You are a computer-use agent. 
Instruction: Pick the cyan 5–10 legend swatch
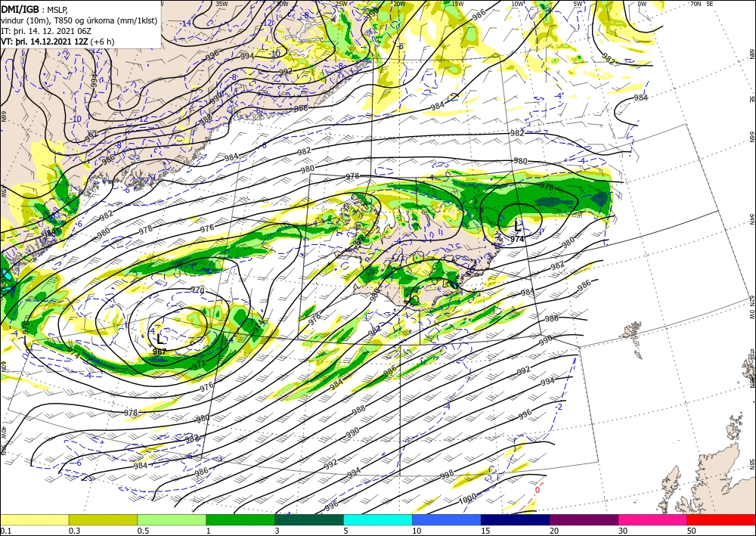tap(378, 519)
